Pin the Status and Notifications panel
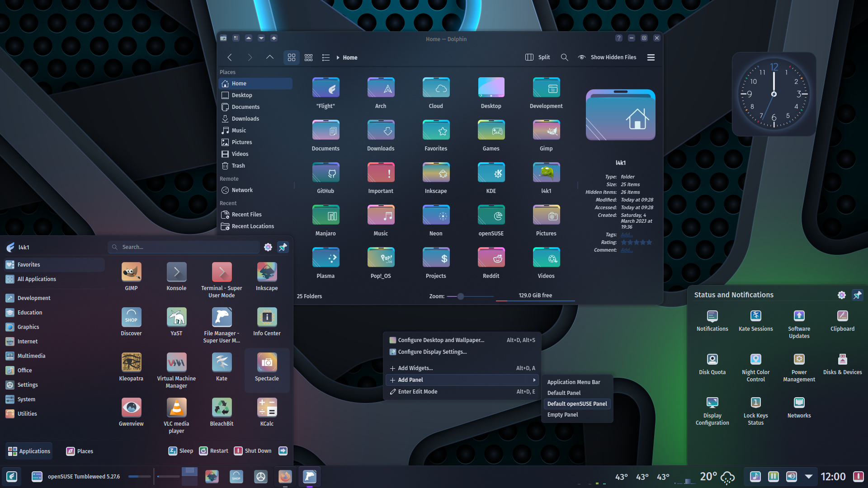The height and width of the screenshot is (488, 868). point(857,295)
